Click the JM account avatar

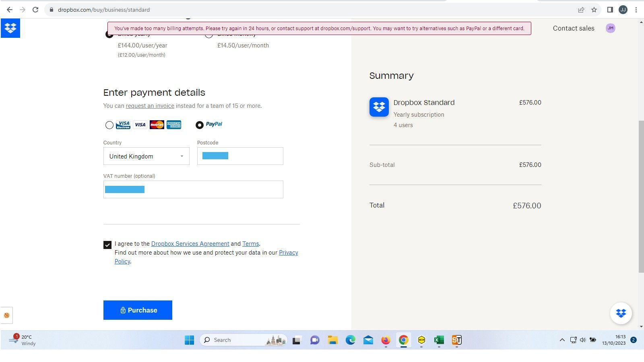pyautogui.click(x=610, y=28)
